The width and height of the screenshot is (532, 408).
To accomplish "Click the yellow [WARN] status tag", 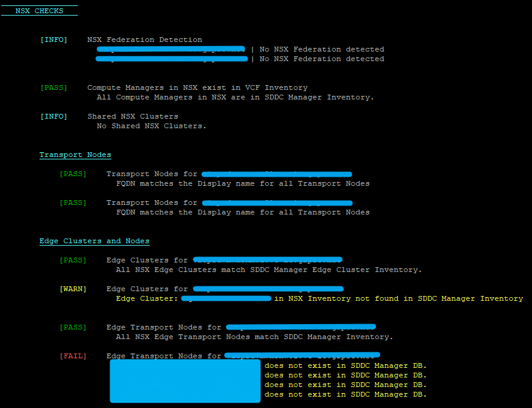I will [x=72, y=289].
